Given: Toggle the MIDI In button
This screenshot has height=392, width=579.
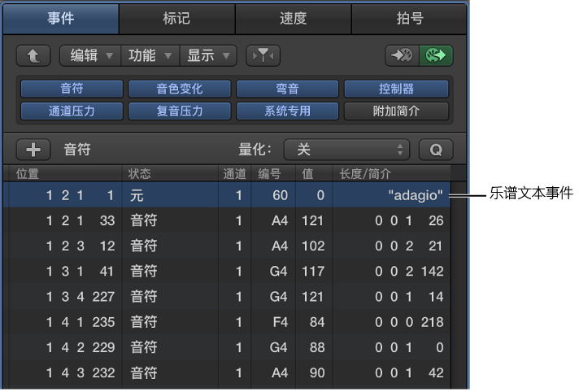Looking at the screenshot, I should click(402, 56).
